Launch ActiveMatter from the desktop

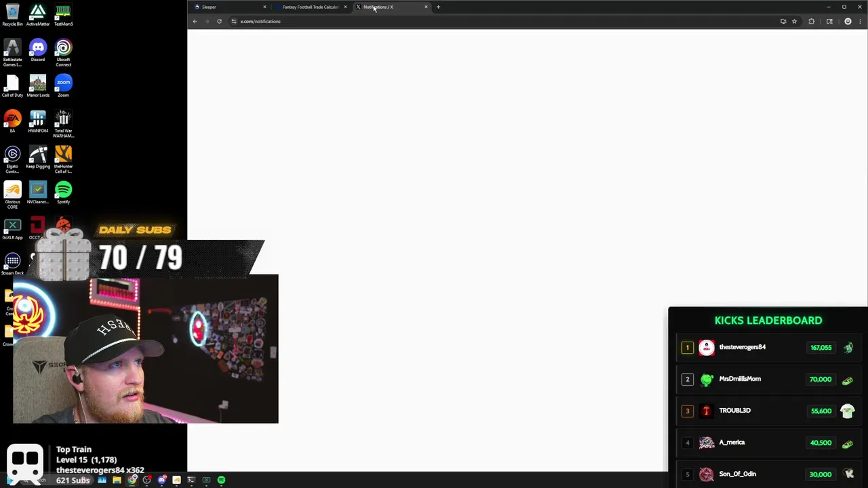click(x=38, y=15)
